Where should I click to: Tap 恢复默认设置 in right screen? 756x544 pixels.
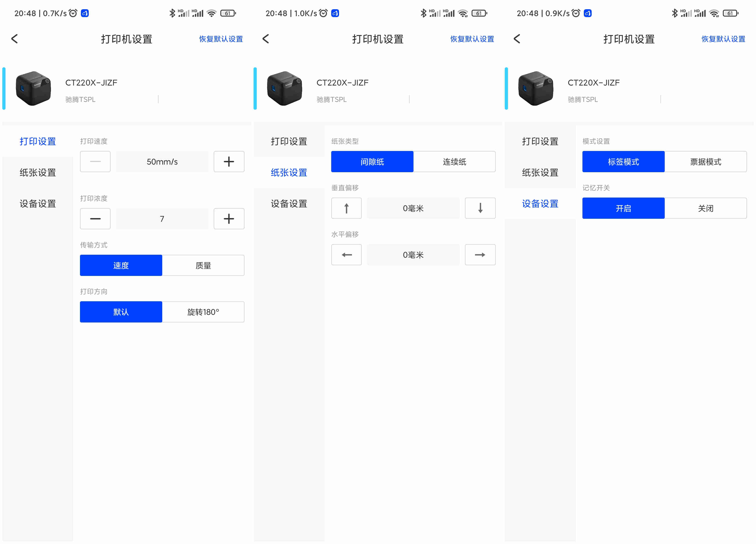click(x=723, y=39)
